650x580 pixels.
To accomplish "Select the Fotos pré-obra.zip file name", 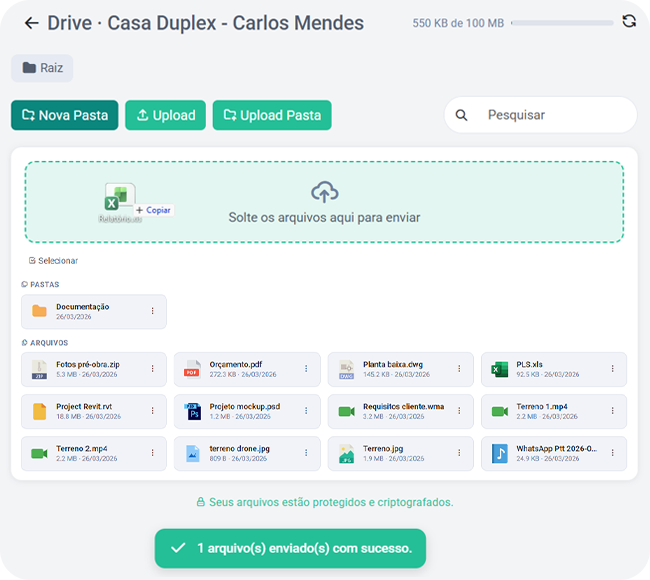I will pyautogui.click(x=88, y=364).
